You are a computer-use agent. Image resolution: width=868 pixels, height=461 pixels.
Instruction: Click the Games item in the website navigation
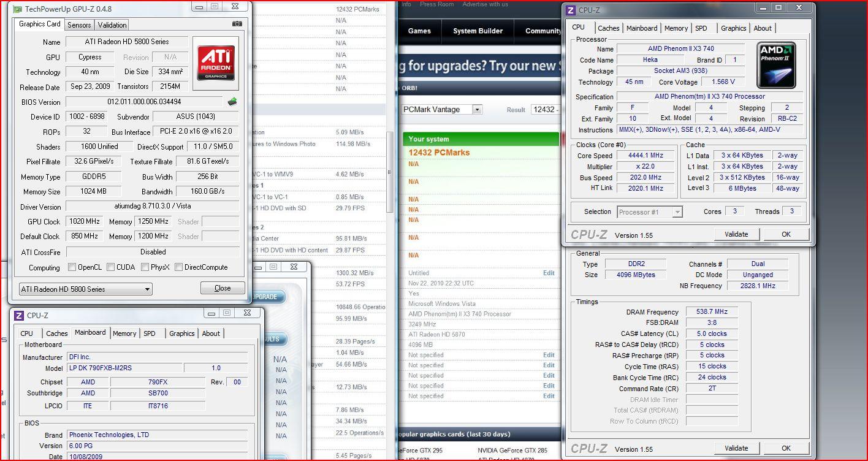coord(419,31)
